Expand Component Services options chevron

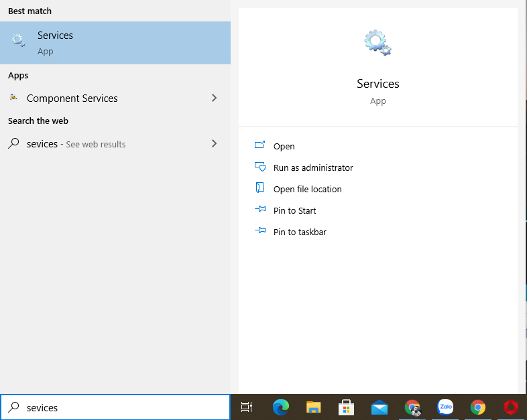pyautogui.click(x=214, y=98)
